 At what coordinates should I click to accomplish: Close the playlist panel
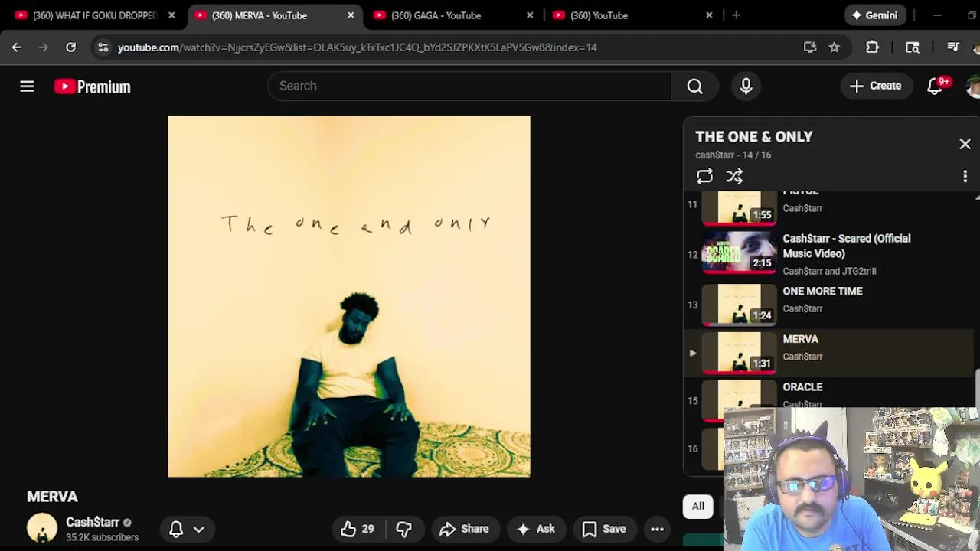pyautogui.click(x=965, y=144)
